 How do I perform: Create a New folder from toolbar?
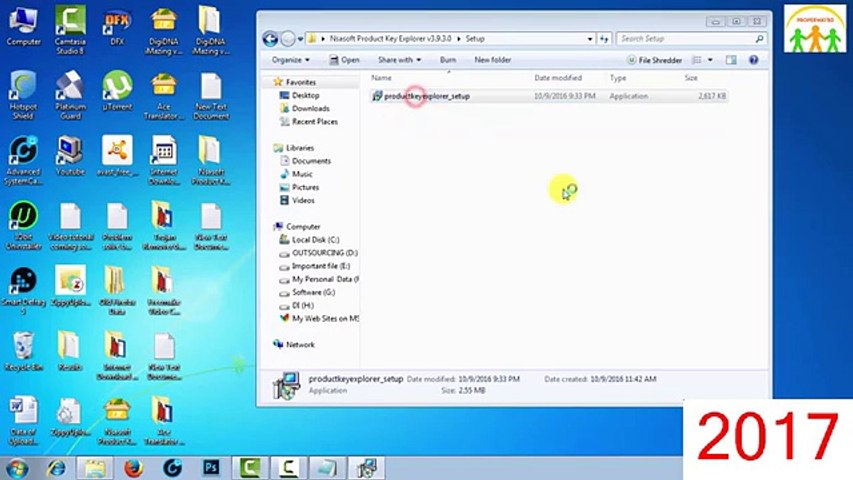coord(492,60)
